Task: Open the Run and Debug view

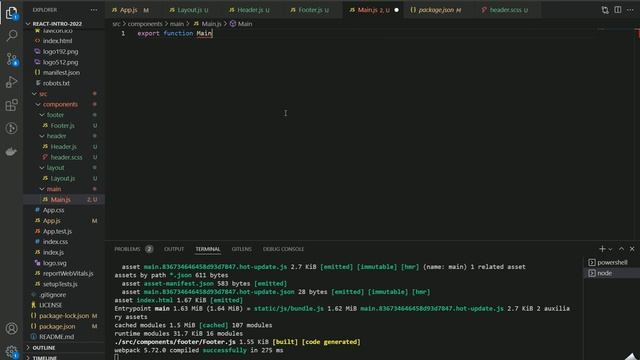Action: [x=11, y=82]
